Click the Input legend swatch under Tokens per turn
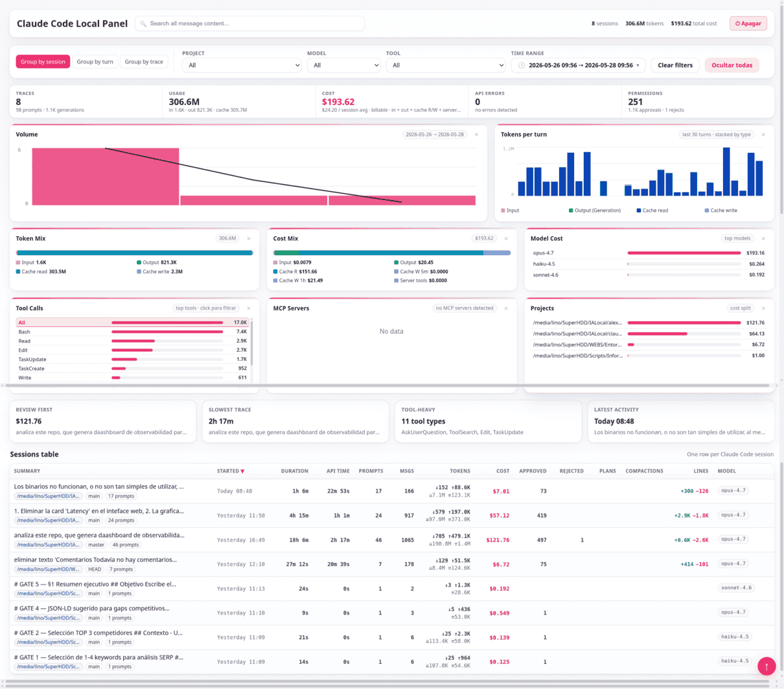The width and height of the screenshot is (784, 689). click(x=503, y=210)
